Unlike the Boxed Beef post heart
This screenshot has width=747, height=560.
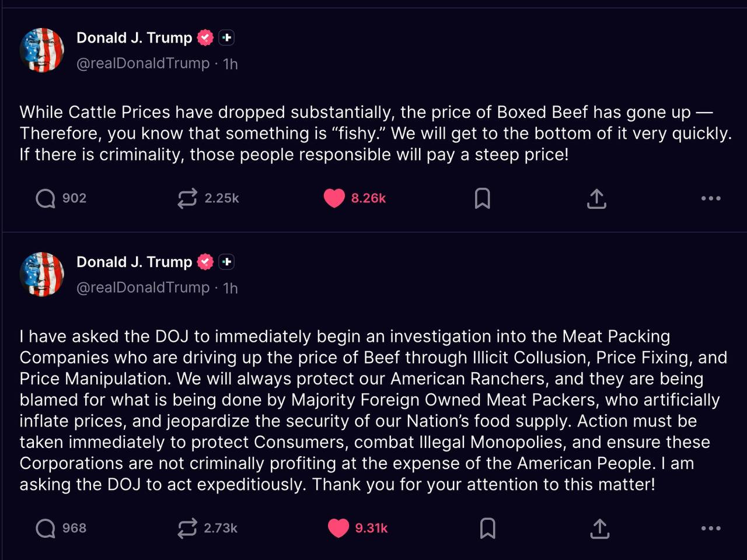click(x=334, y=198)
